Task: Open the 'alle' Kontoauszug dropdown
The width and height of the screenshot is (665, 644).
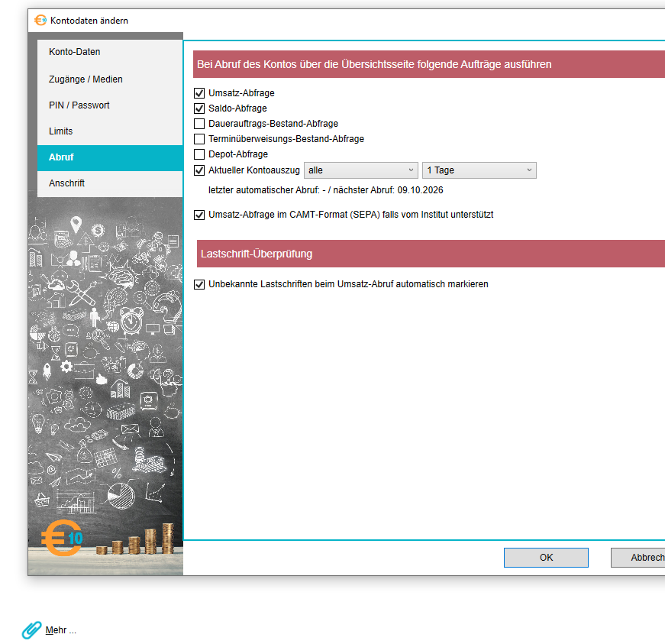Action: pos(361,170)
